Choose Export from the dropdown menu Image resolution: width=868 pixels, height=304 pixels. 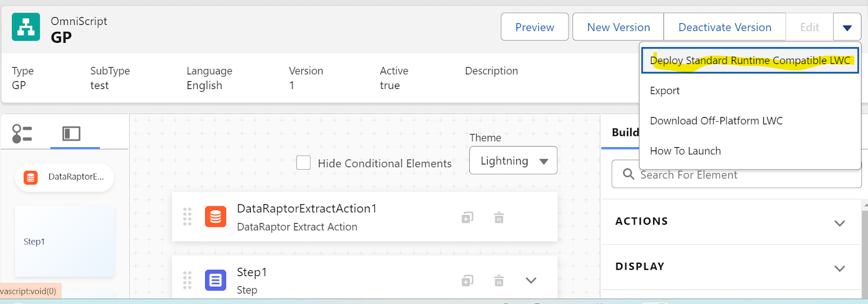coord(750,91)
